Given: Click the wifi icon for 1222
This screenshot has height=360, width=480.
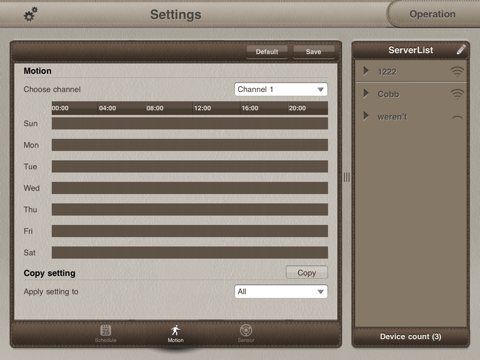Looking at the screenshot, I should [457, 71].
